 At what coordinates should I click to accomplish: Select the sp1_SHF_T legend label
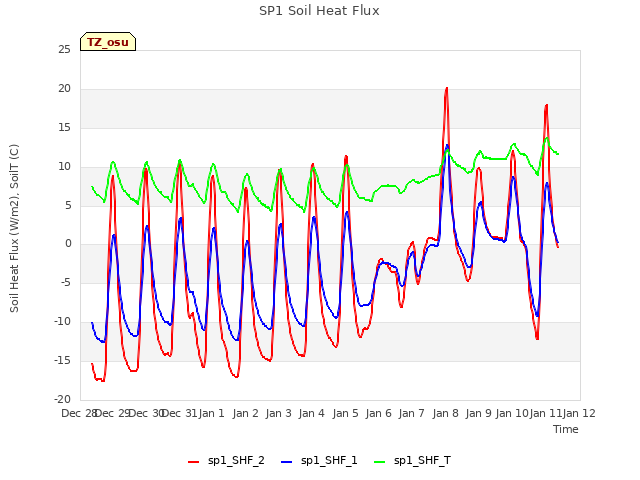click(422, 461)
